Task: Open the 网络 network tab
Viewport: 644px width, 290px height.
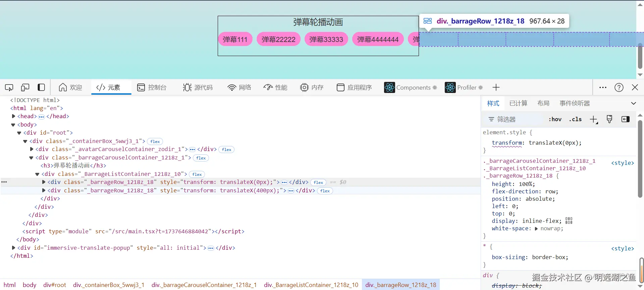Action: pyautogui.click(x=239, y=88)
